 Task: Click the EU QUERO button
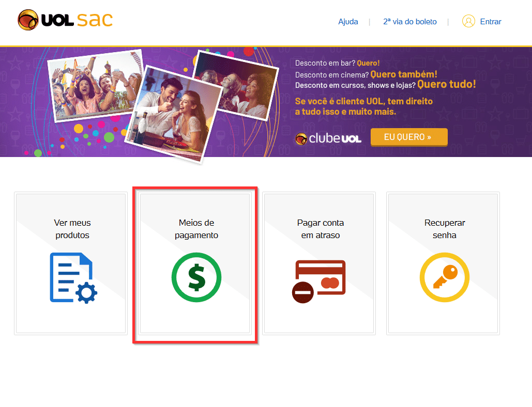tap(409, 137)
